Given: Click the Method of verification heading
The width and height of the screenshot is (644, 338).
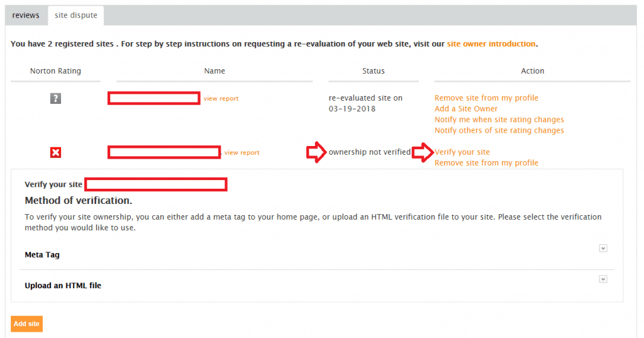Looking at the screenshot, I should [79, 201].
